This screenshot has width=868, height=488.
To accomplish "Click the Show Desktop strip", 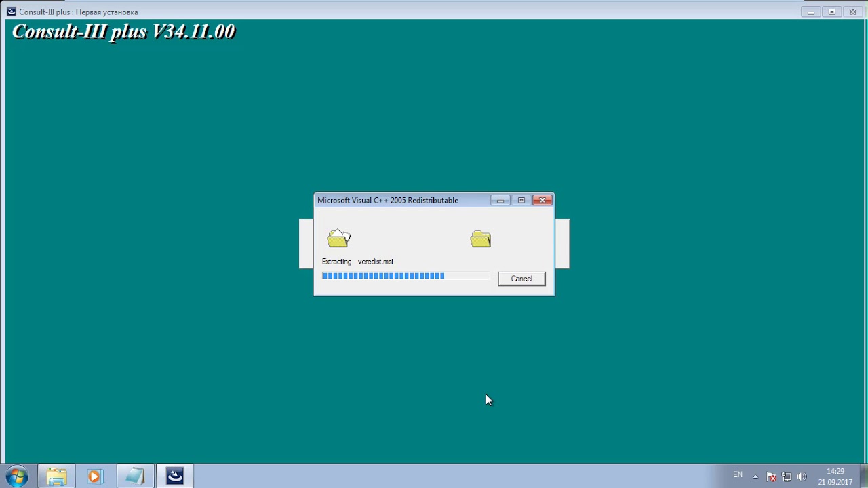I will pos(863,476).
